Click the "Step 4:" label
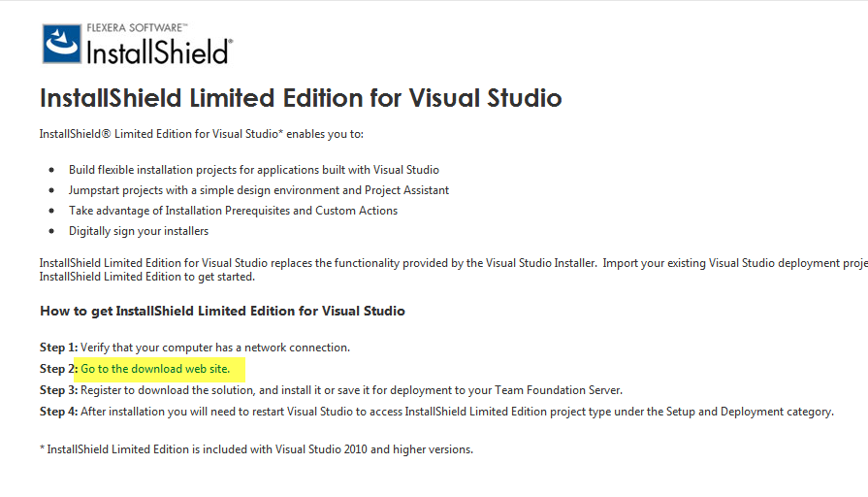 [58, 412]
